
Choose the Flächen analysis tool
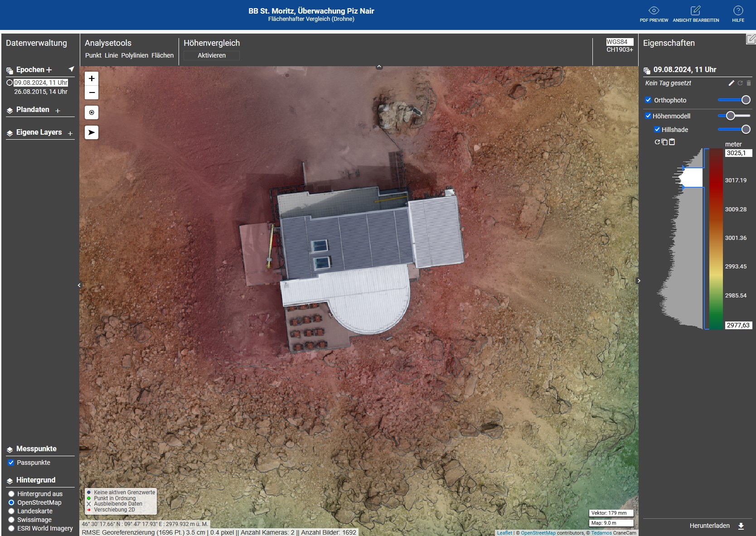click(x=162, y=55)
